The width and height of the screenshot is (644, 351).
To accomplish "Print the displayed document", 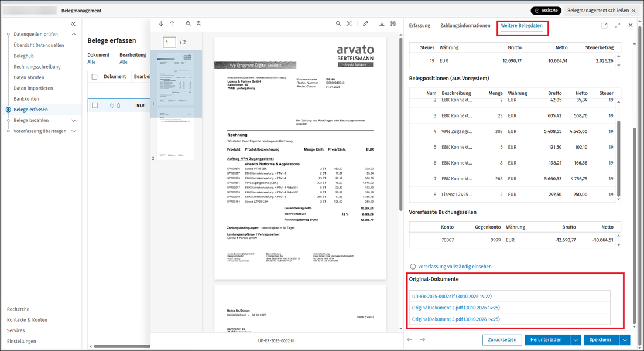I will click(393, 24).
